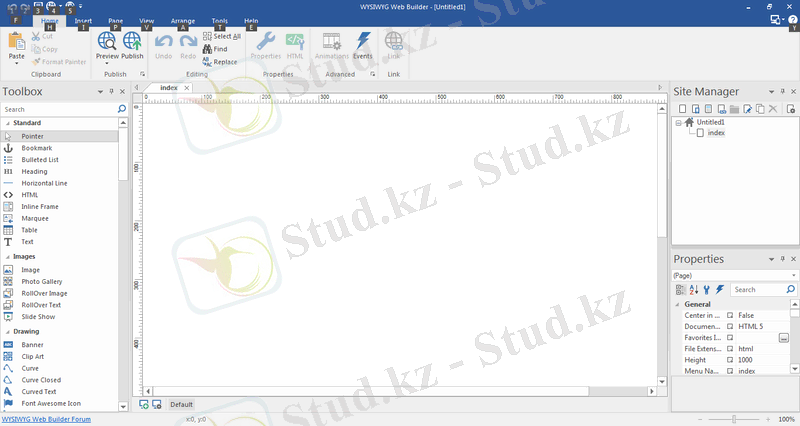Open the HTML editor ribbon button
800x426 pixels.
[x=295, y=46]
